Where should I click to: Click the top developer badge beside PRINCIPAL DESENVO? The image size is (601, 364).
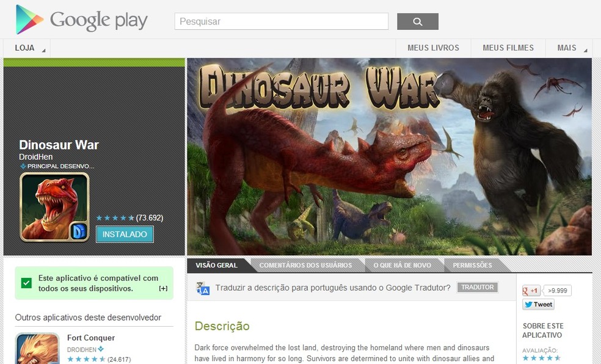coord(23,166)
